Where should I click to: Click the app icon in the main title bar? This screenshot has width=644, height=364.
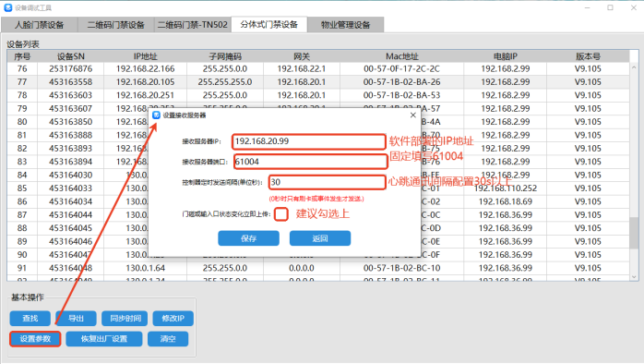point(7,7)
